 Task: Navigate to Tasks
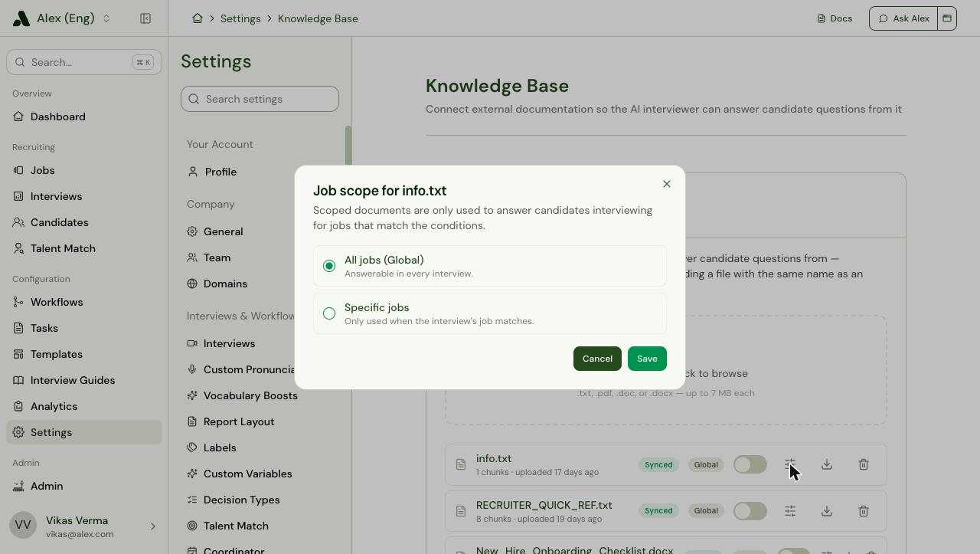coord(84,328)
